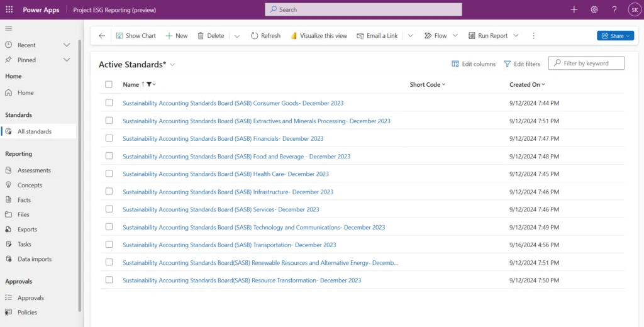
Task: Open Files in sidebar
Action: (23, 214)
